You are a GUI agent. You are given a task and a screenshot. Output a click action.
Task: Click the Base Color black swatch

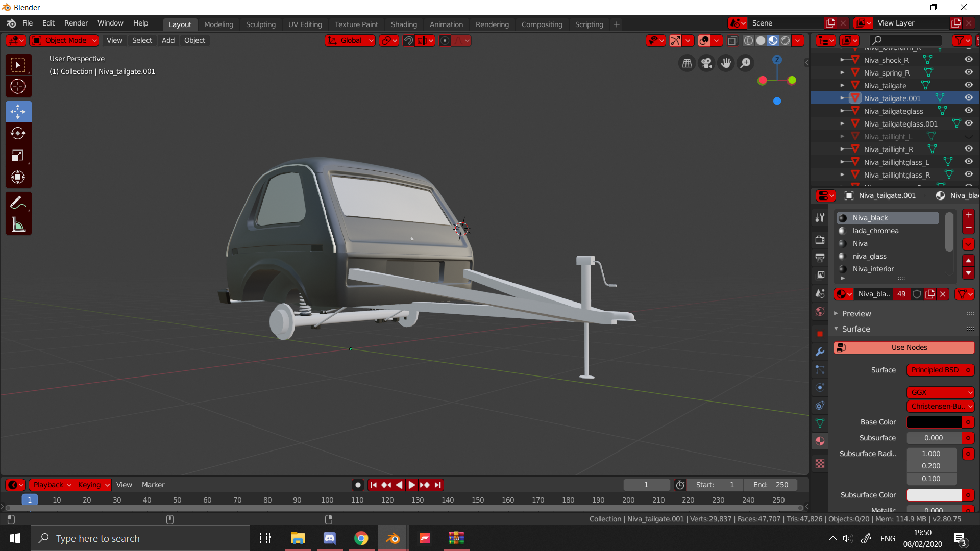coord(934,422)
